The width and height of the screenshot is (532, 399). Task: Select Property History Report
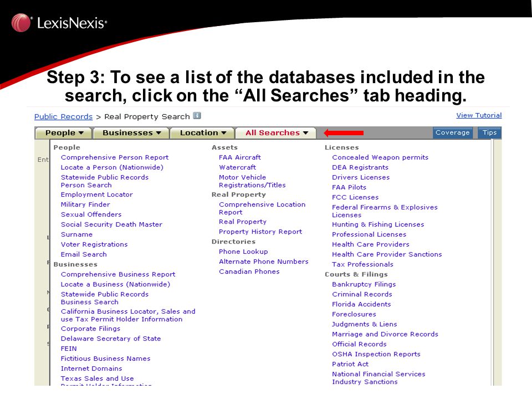pyautogui.click(x=260, y=232)
